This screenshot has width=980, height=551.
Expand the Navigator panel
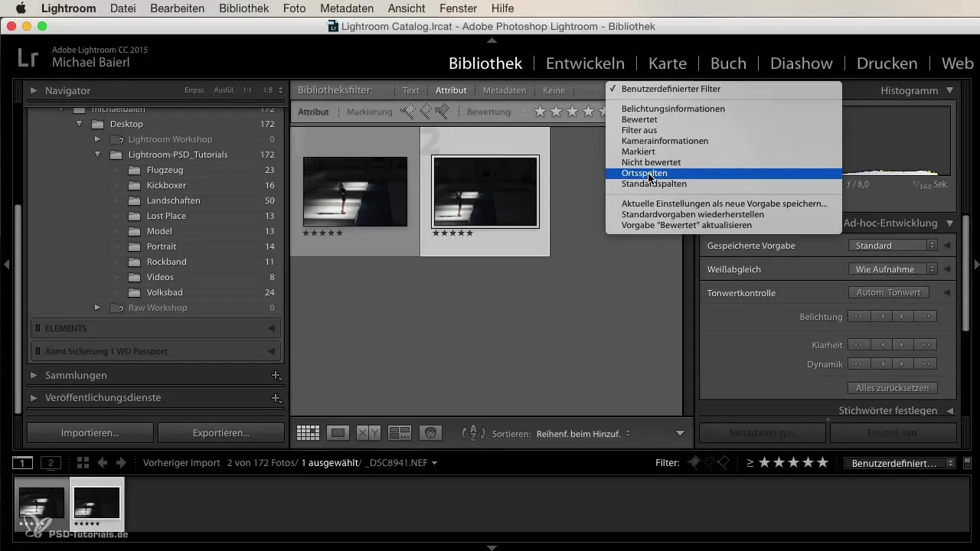pos(34,90)
